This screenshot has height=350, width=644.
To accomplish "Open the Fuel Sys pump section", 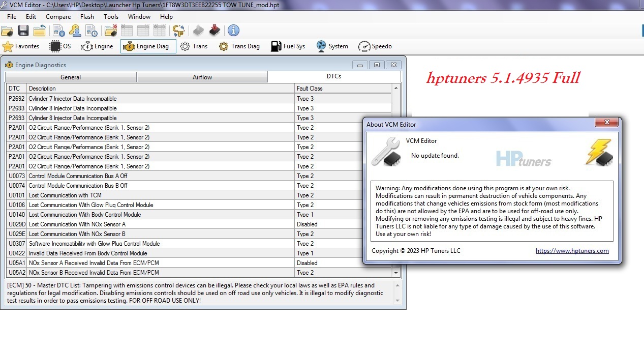I will (x=288, y=46).
